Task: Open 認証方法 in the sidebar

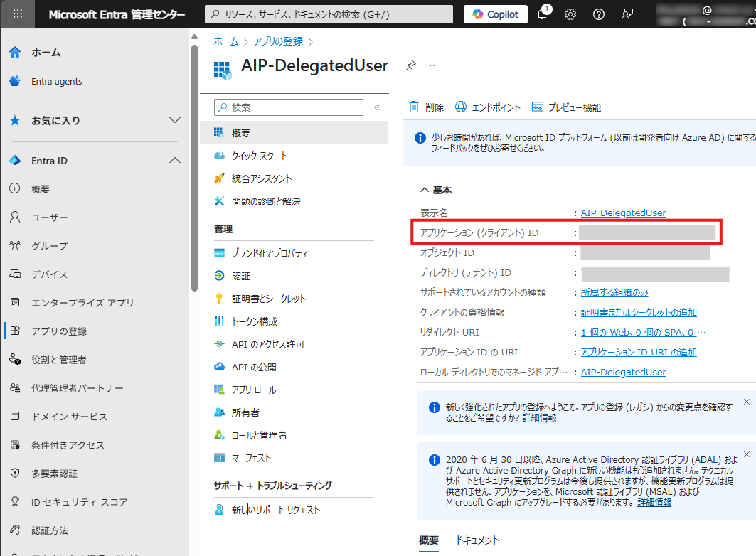Action: 49,530
